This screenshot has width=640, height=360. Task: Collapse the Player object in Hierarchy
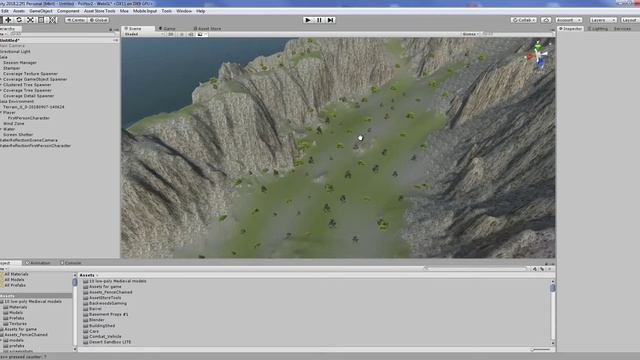1,112
